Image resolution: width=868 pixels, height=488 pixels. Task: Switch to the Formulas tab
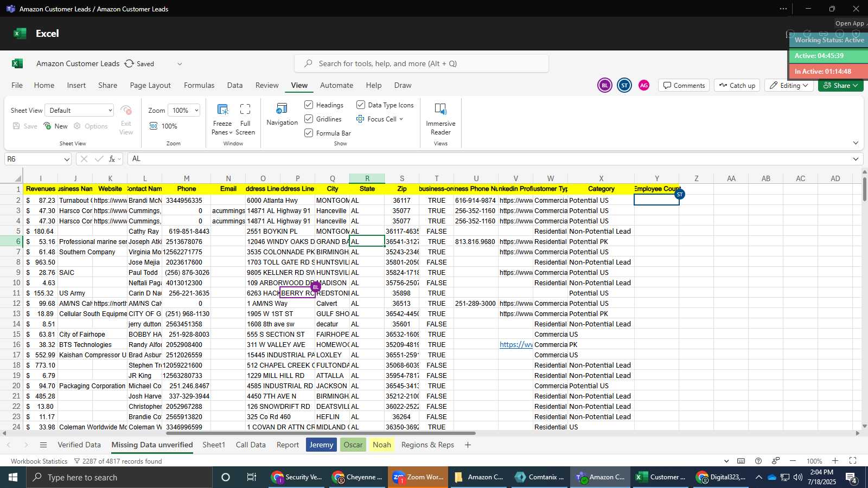[x=199, y=85]
